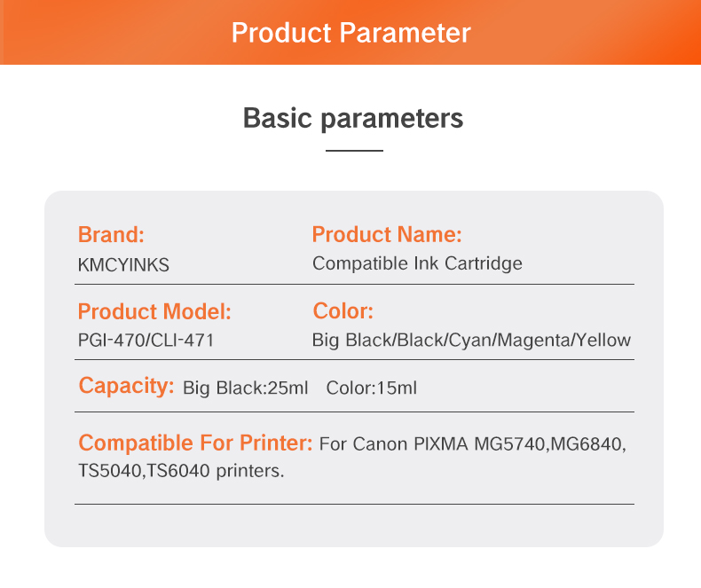Click the For Canon PIXMA MG5740,MG6840 text
This screenshot has height=588, width=701.
473,443
